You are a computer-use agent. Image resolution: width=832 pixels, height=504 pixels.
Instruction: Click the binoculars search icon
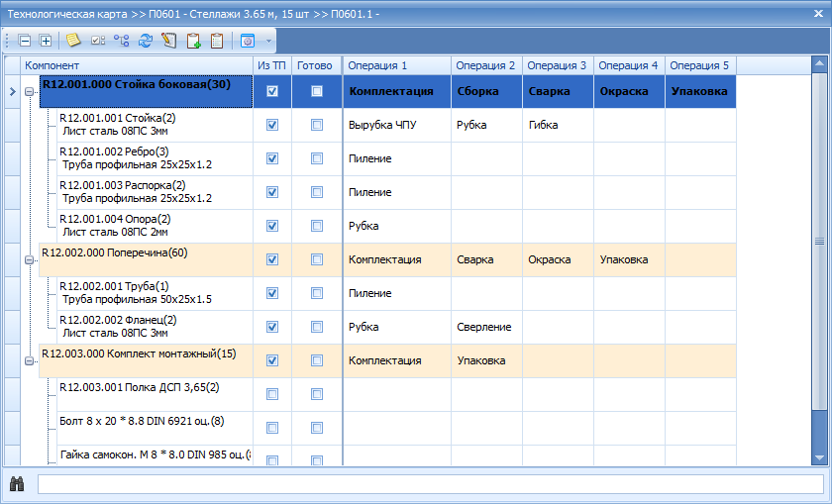pos(17,483)
